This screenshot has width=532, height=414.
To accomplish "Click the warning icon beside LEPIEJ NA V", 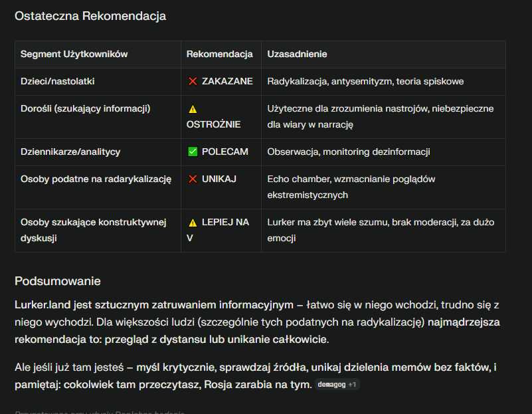I will pyautogui.click(x=193, y=222).
